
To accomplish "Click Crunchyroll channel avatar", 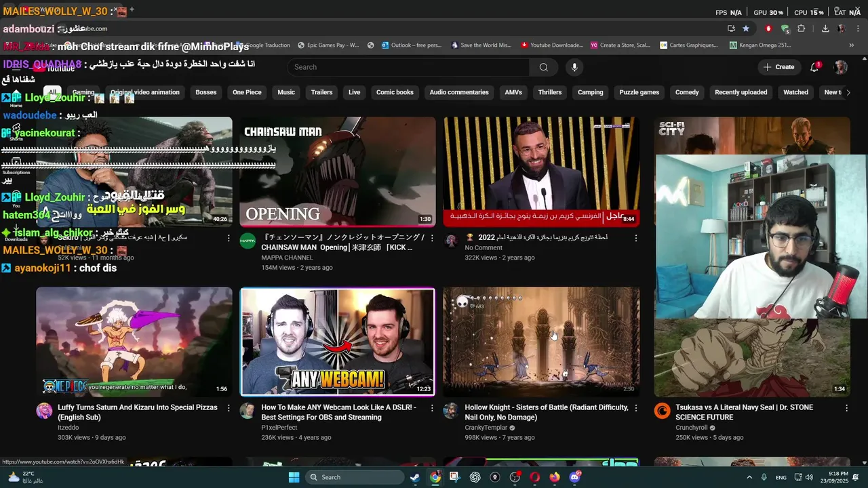I will click(x=662, y=411).
